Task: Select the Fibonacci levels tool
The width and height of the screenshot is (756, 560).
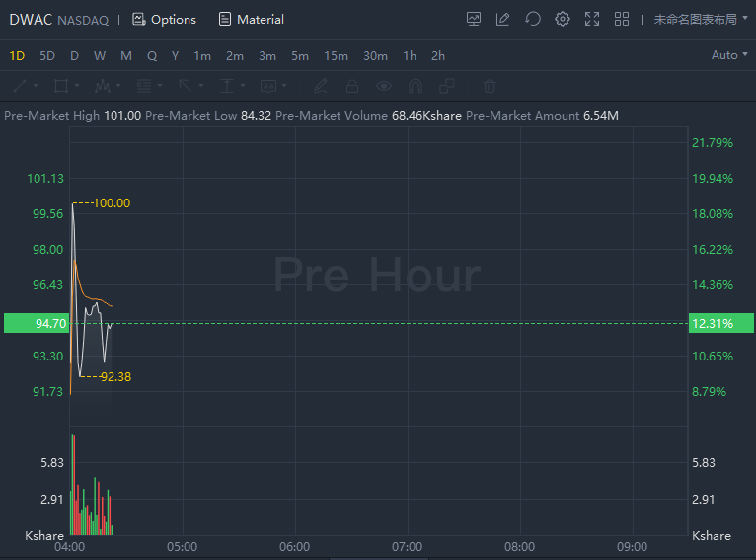Action: coord(144,86)
